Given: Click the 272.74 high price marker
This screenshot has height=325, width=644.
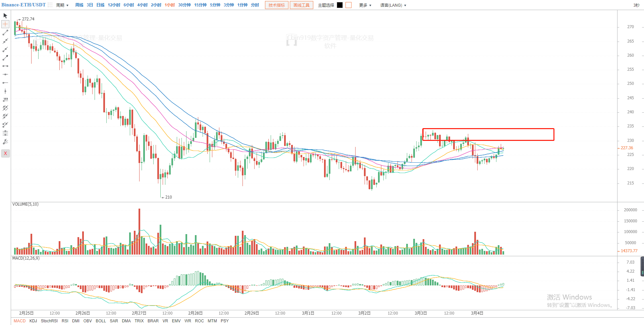Looking at the screenshot, I should (28, 19).
